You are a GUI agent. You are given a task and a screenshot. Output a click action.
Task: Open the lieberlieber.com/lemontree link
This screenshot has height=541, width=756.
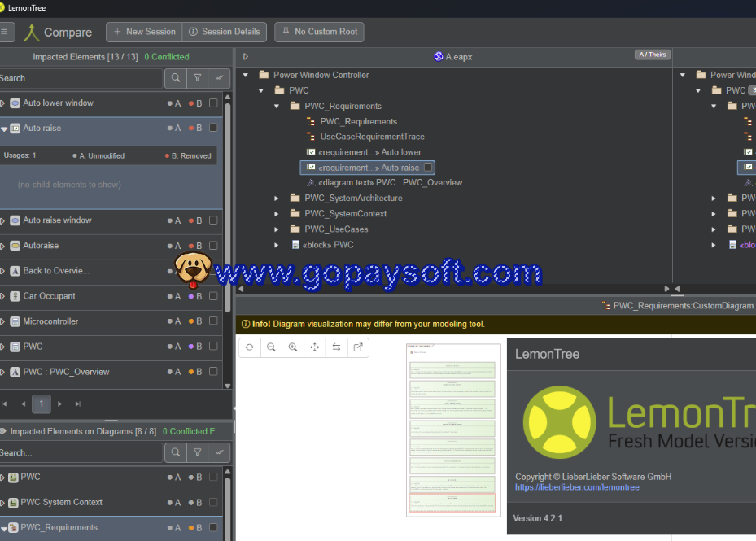click(577, 487)
